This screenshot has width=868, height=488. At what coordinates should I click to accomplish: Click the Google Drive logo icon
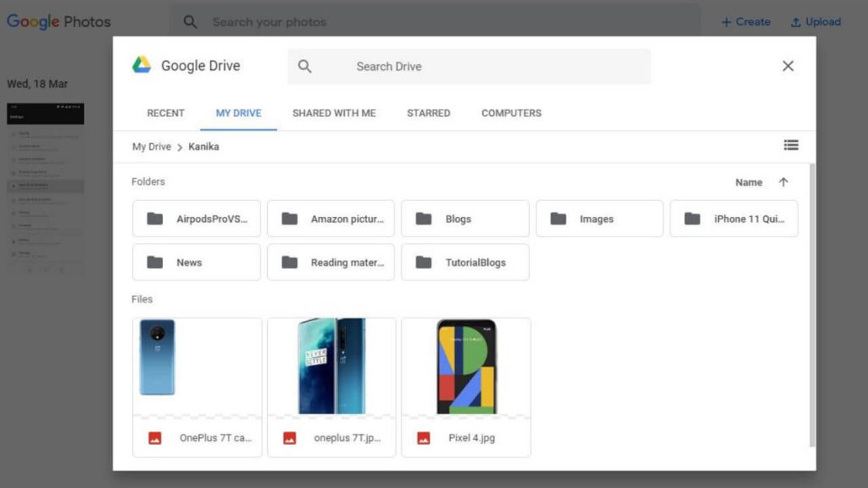tap(142, 65)
